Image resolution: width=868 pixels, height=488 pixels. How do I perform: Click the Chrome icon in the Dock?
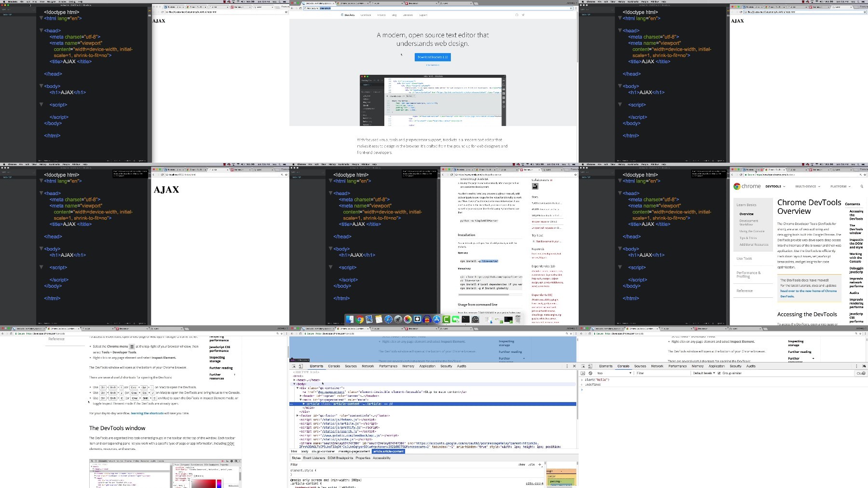360,319
